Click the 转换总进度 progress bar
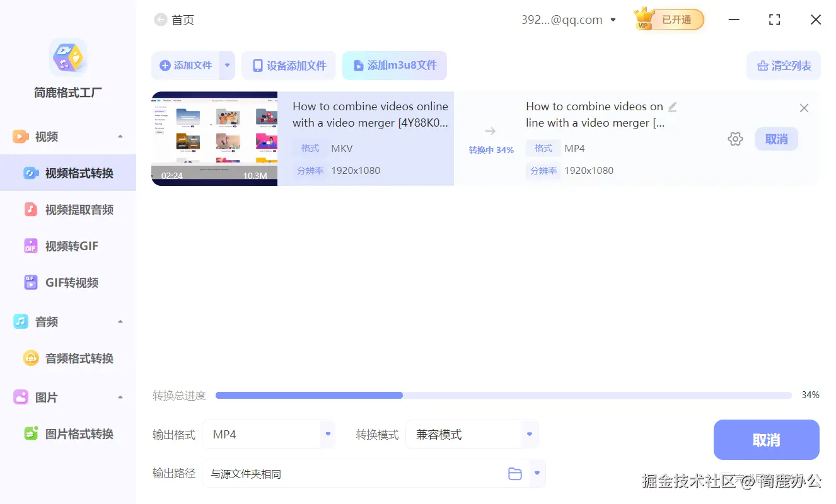836x504 pixels. coord(503,395)
